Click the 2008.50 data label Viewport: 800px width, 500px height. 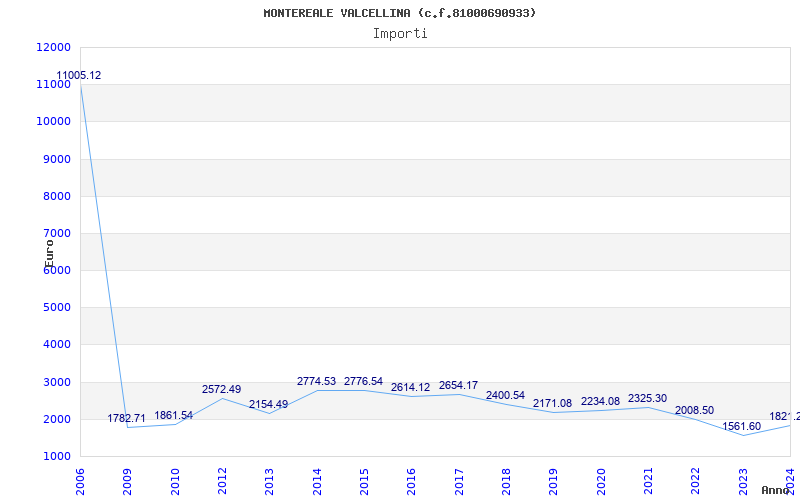(694, 410)
